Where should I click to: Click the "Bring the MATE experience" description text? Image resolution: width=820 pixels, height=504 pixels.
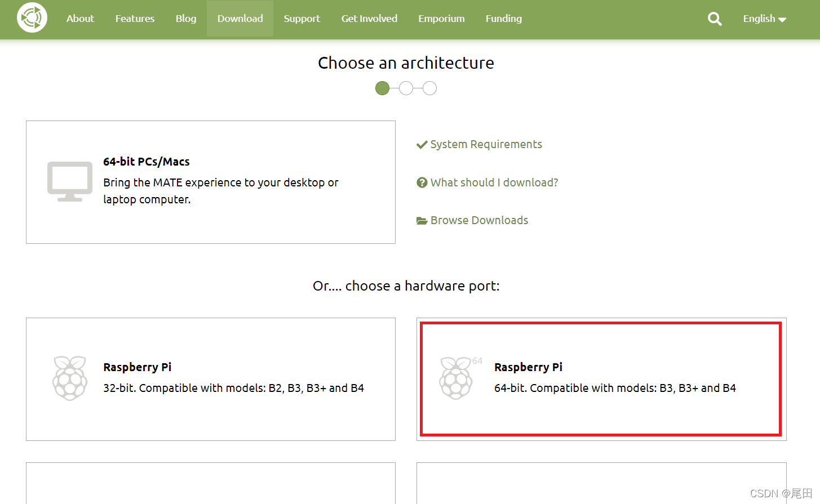[x=221, y=191]
